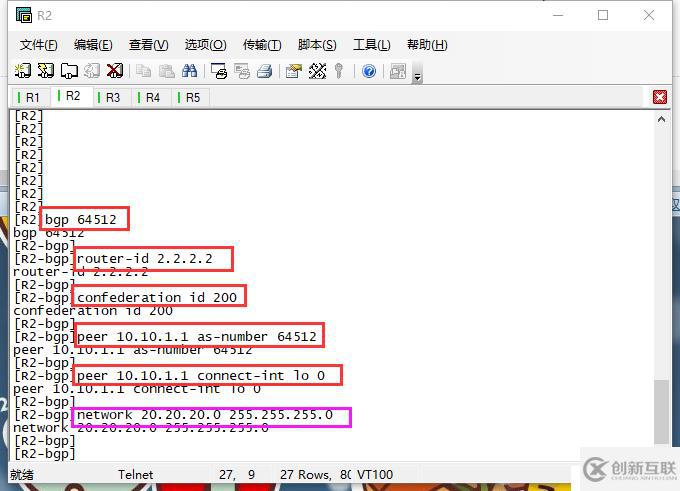This screenshot has height=491, width=680.
Task: Click the key agent icon
Action: click(339, 71)
